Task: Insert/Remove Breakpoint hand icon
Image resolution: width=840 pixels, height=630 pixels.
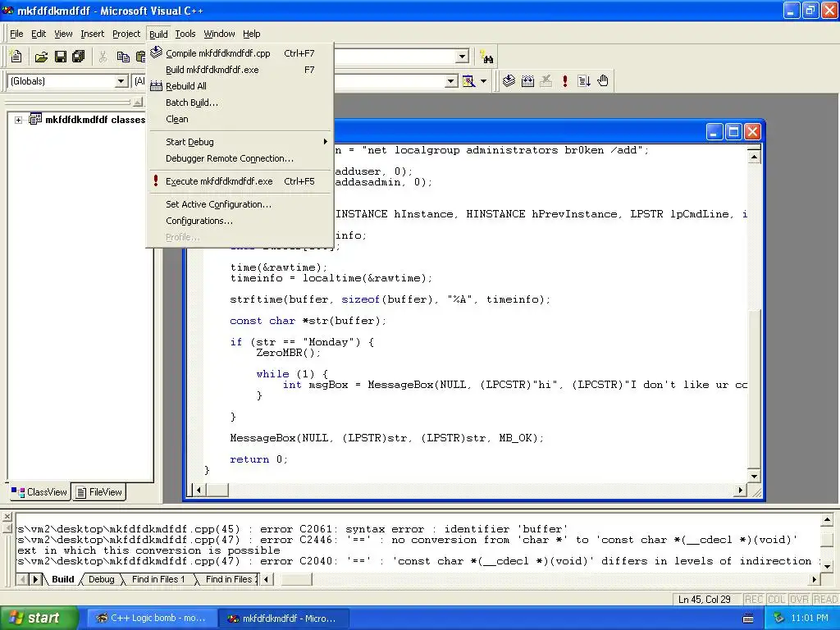Action: coord(603,81)
